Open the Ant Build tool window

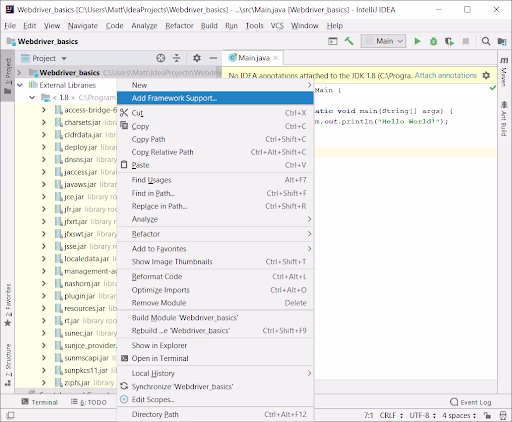click(504, 119)
